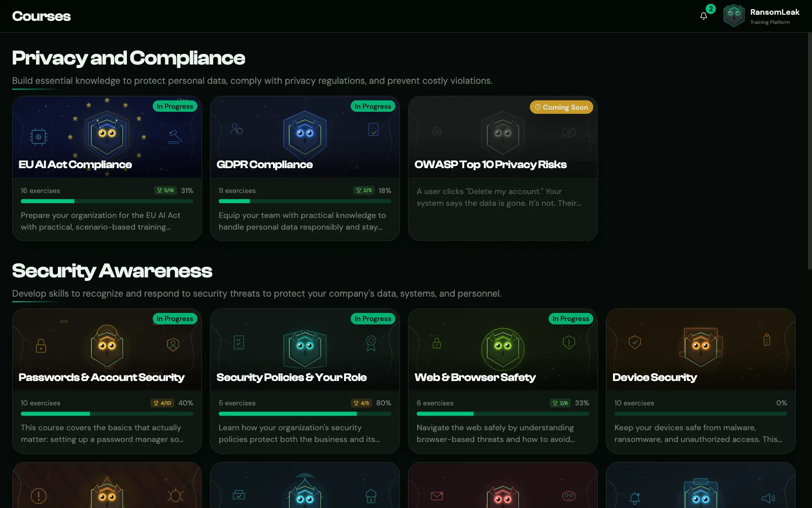Image resolution: width=812 pixels, height=508 pixels.
Task: Click the Security Awareness heading
Action: coord(112,271)
